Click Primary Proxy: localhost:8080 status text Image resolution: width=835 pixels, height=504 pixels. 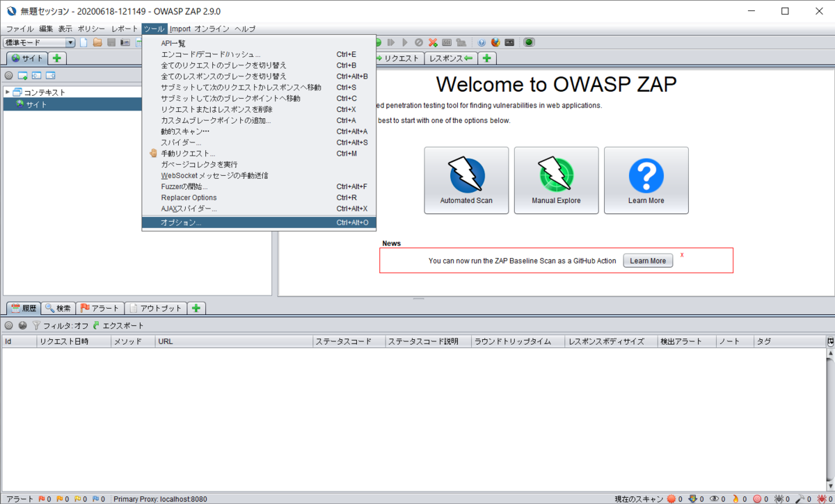coord(160,499)
